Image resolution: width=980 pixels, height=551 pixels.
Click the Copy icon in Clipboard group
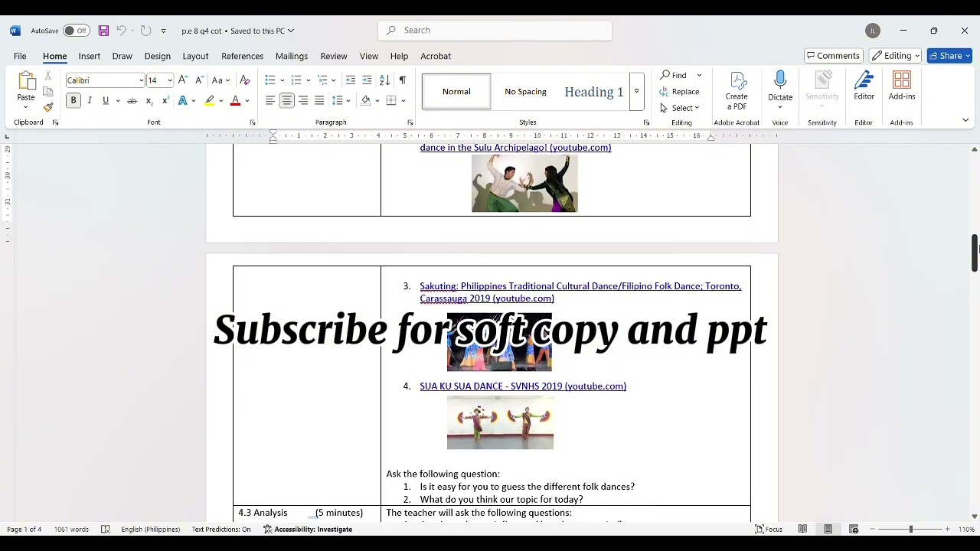47,92
